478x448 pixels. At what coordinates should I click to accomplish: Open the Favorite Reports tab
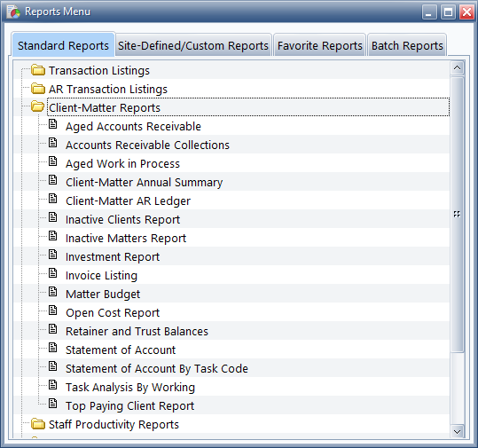(320, 45)
